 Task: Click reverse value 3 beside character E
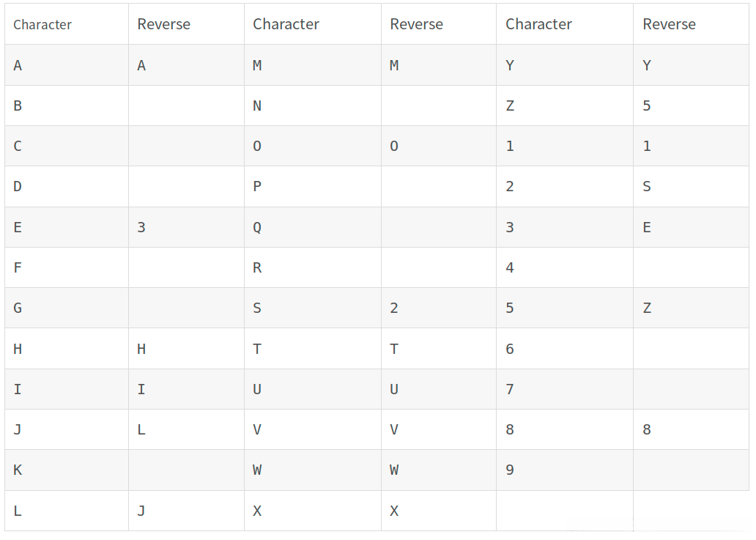tap(141, 227)
